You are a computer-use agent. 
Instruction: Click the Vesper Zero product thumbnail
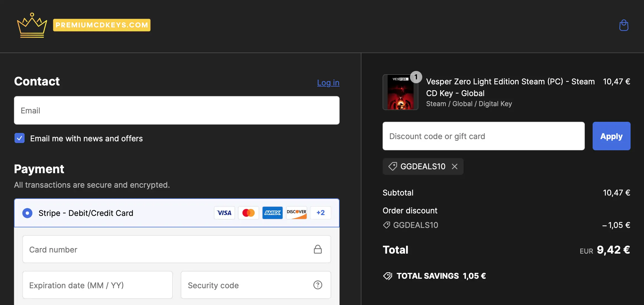click(400, 92)
